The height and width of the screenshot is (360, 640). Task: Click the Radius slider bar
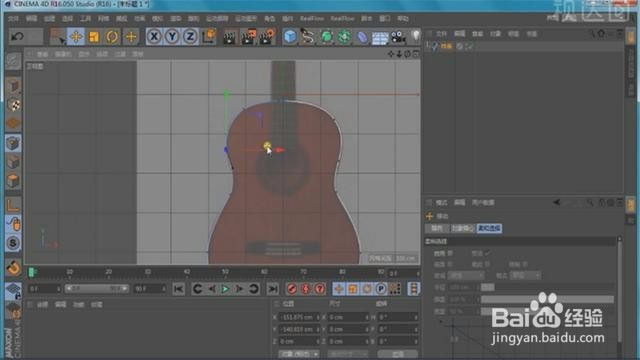(547, 287)
